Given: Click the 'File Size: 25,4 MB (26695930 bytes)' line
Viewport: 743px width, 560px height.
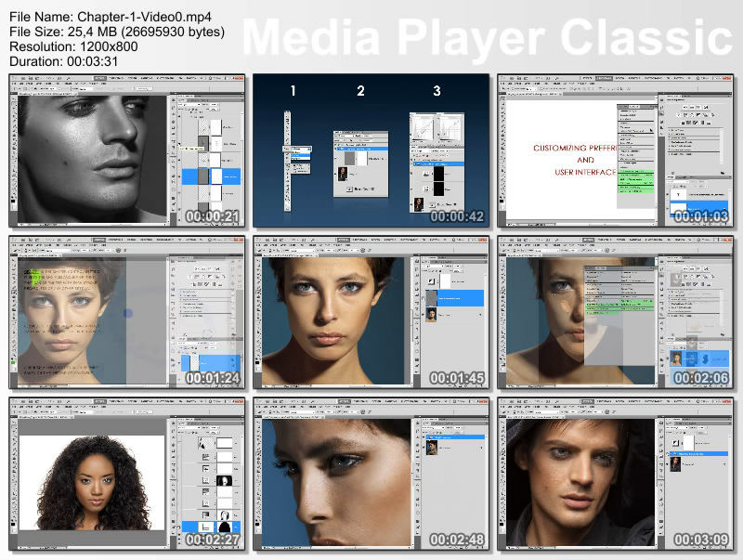Looking at the screenshot, I should click(x=117, y=32).
